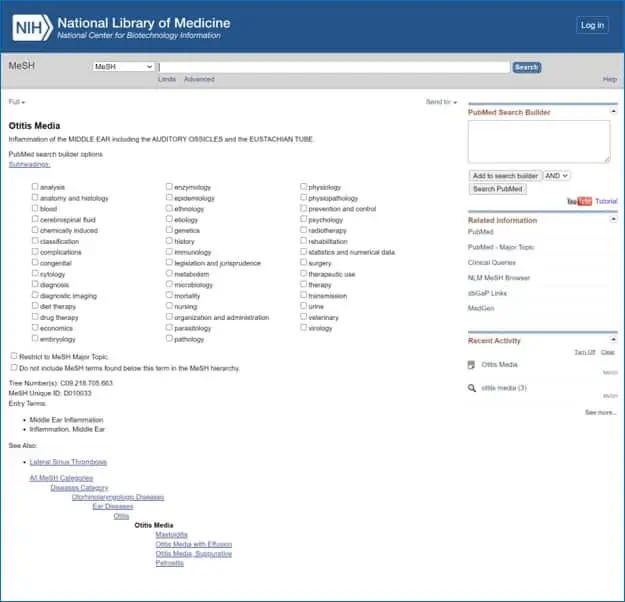The width and height of the screenshot is (625, 602).
Task: Click the magnifier icon beside otitis media search
Action: [x=472, y=388]
